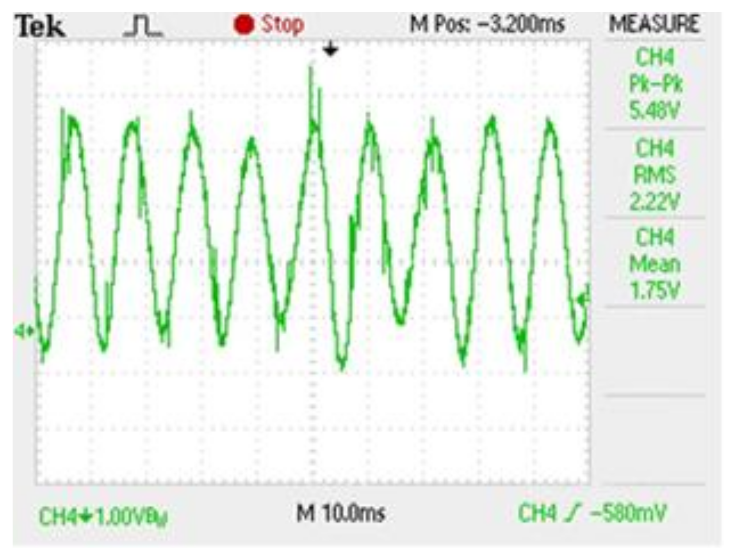
Task: Select the CH4 RMS measurement slot
Action: (x=655, y=174)
